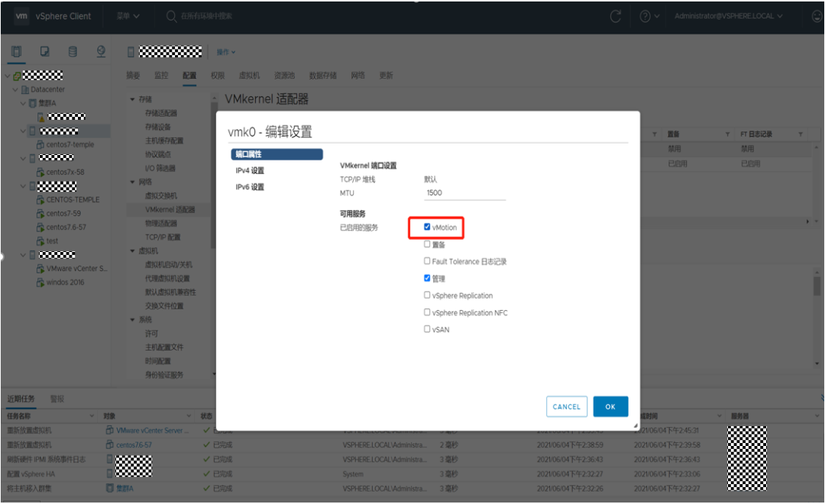Tick the 置备 service checkbox

(427, 244)
